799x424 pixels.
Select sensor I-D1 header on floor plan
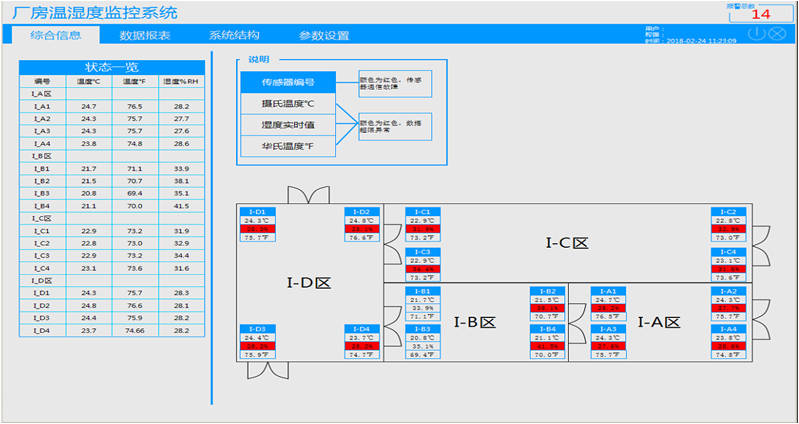click(x=258, y=211)
